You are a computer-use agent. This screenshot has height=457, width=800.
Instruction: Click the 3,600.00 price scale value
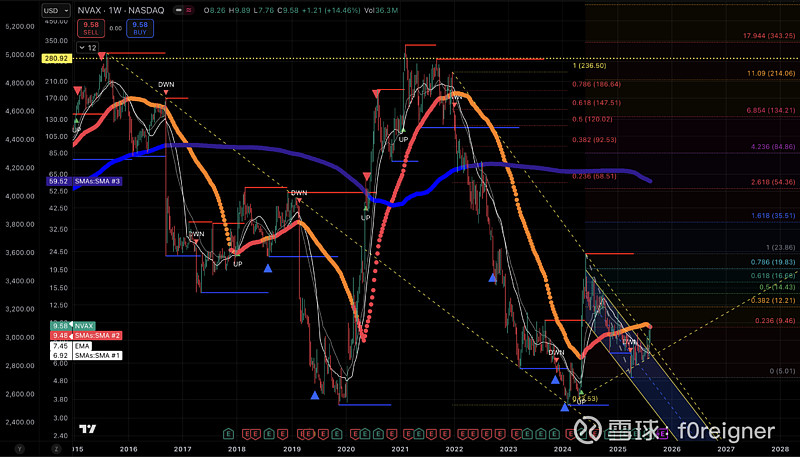(19, 252)
